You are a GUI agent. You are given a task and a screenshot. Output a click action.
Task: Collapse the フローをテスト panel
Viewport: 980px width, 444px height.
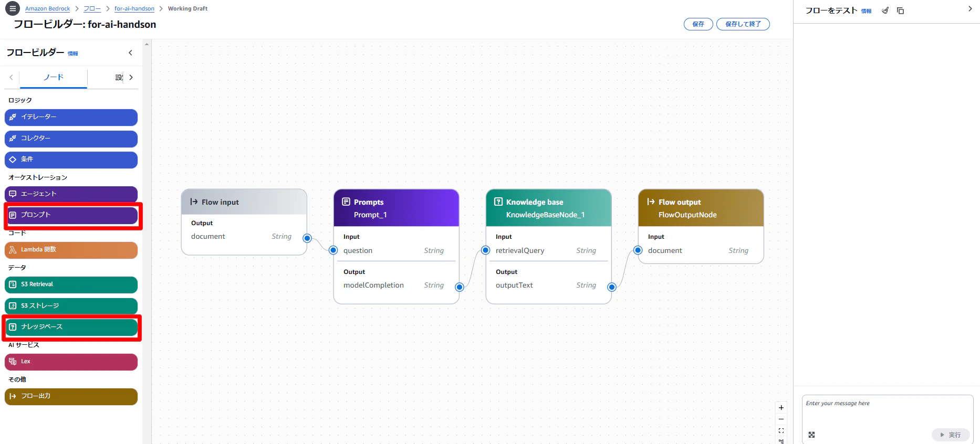(x=970, y=9)
